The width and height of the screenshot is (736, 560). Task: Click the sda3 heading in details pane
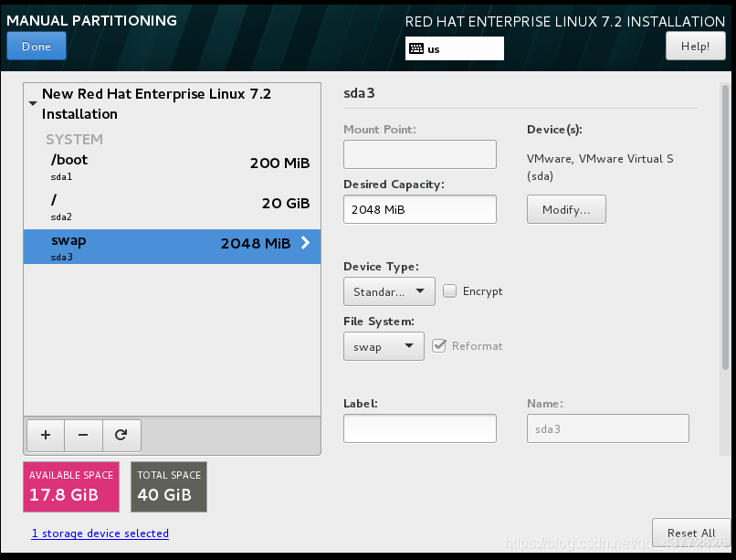(359, 93)
